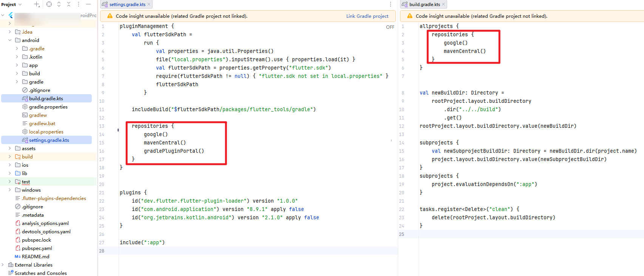Click the Link Gradle project link

coord(367,16)
